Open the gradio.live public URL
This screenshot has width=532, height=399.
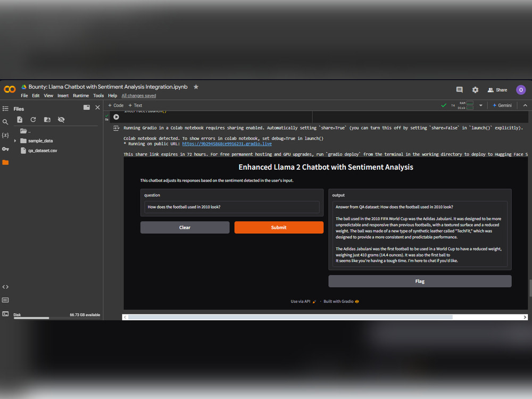point(227,144)
